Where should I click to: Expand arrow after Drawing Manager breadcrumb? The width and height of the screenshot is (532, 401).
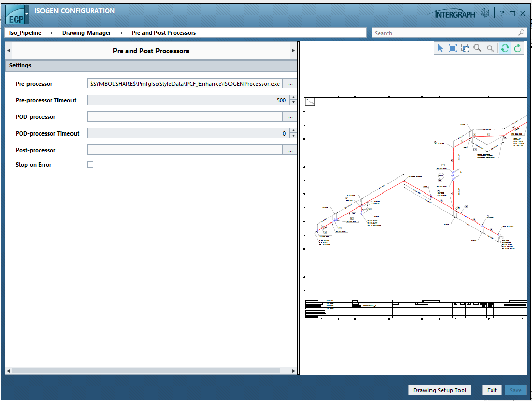pos(121,33)
